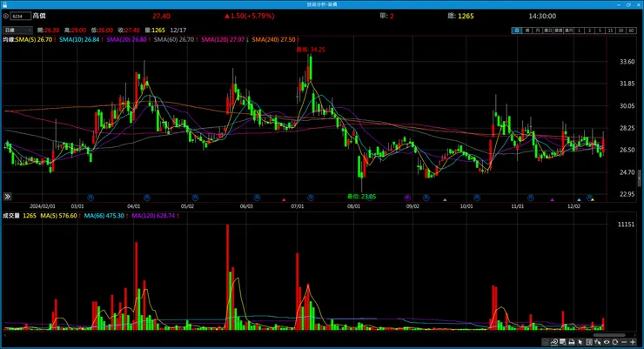This screenshot has width=644, height=349.
Task: Click the 11151 volume axis label
Action: click(626, 225)
